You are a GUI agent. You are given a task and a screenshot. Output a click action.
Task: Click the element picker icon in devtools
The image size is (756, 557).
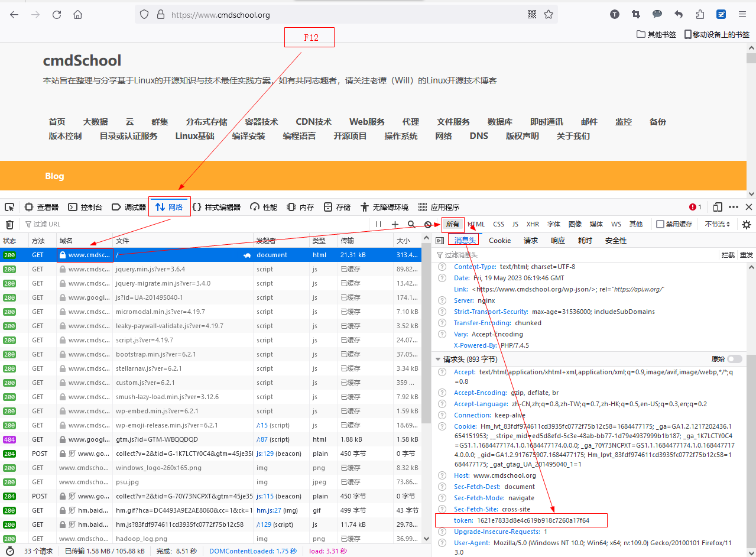(9, 207)
